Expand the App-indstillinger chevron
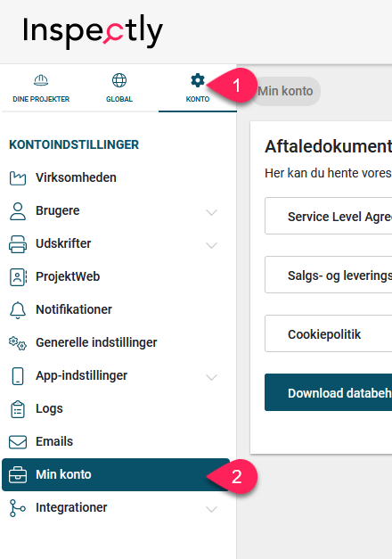The width and height of the screenshot is (392, 559). [x=211, y=377]
